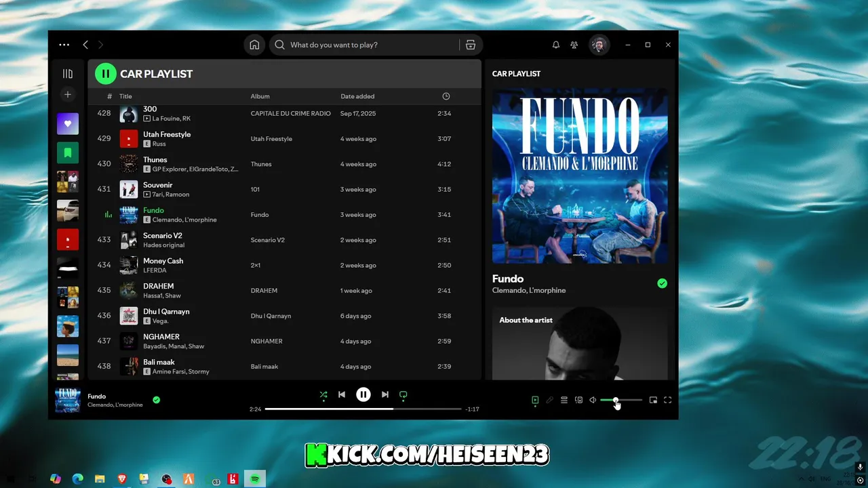
Task: Sort by the Title column header
Action: (x=125, y=96)
